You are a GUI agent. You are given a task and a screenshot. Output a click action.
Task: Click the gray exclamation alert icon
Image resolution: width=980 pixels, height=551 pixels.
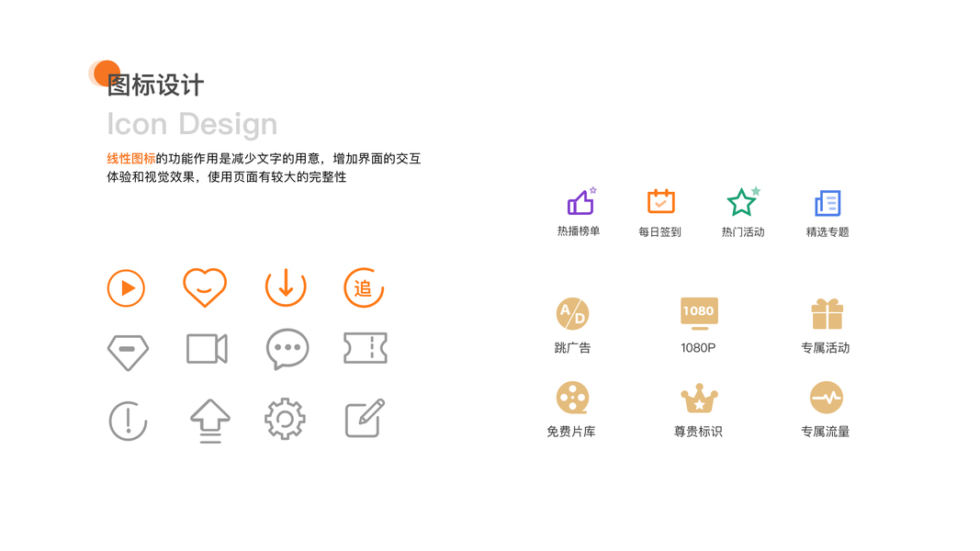[x=128, y=422]
